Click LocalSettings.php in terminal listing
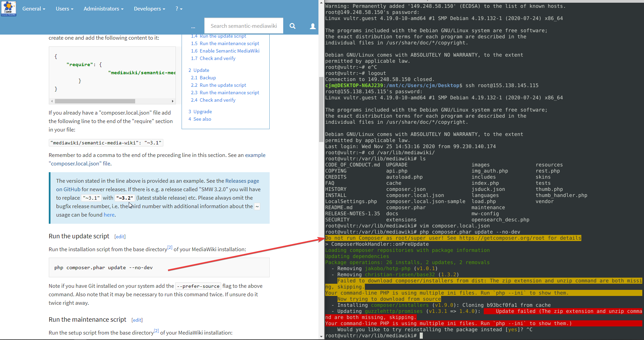The width and height of the screenshot is (644, 340). [351, 201]
